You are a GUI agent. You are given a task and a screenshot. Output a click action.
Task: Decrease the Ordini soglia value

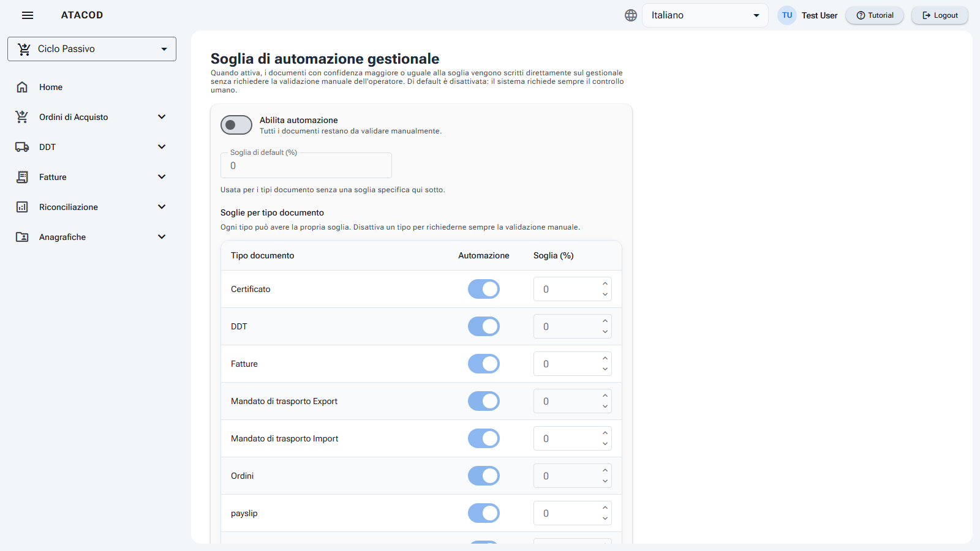(605, 481)
